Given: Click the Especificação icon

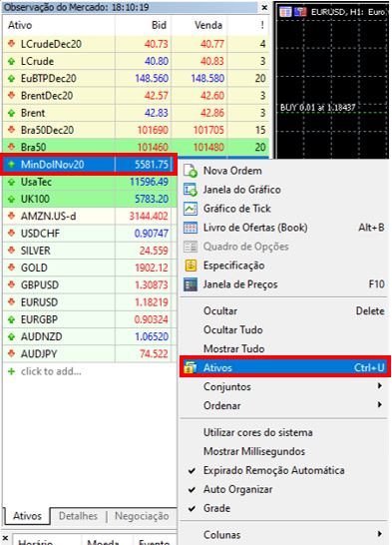Looking at the screenshot, I should (x=191, y=266).
